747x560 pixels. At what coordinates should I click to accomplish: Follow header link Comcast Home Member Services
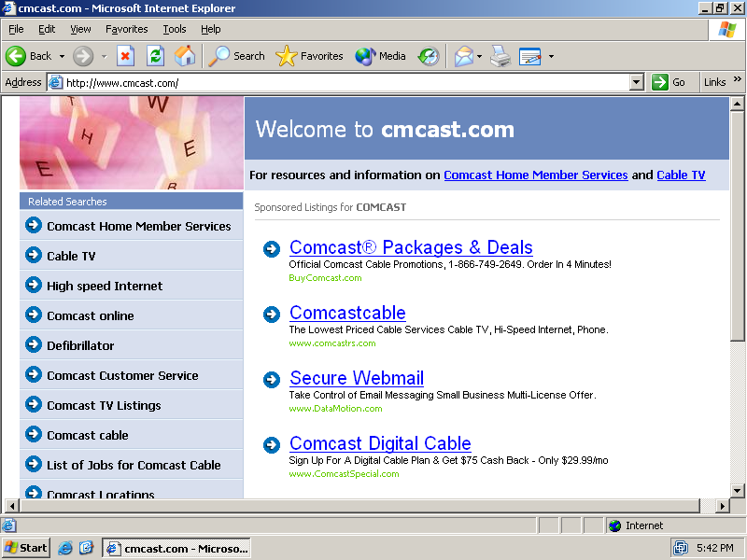pyautogui.click(x=536, y=175)
